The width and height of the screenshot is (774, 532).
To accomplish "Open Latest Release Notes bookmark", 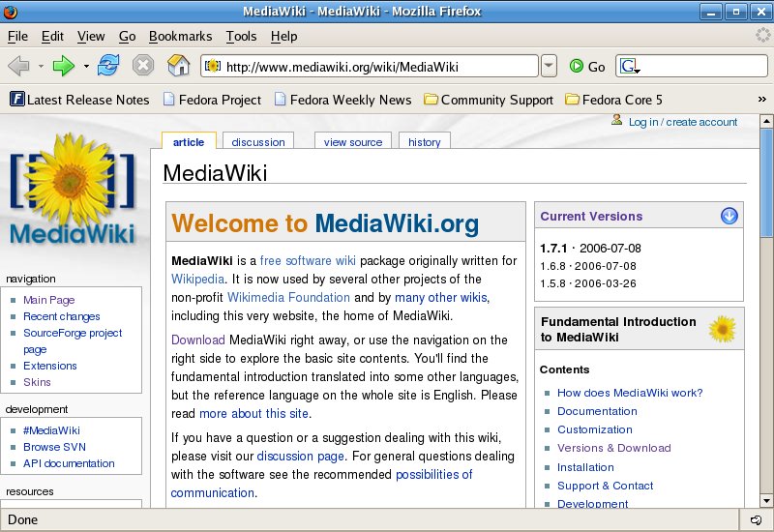I will coord(79,100).
